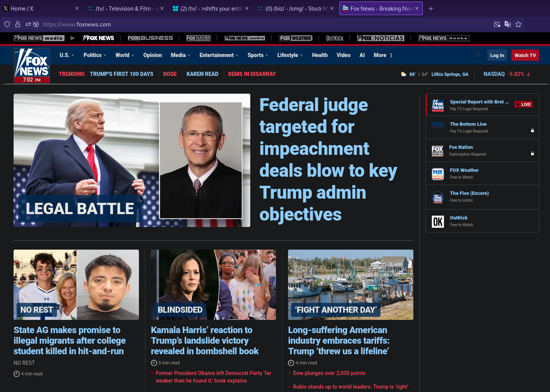Screen dimensions: 550x392
Task: Open the Fox News Audio logo
Action: [245, 38]
